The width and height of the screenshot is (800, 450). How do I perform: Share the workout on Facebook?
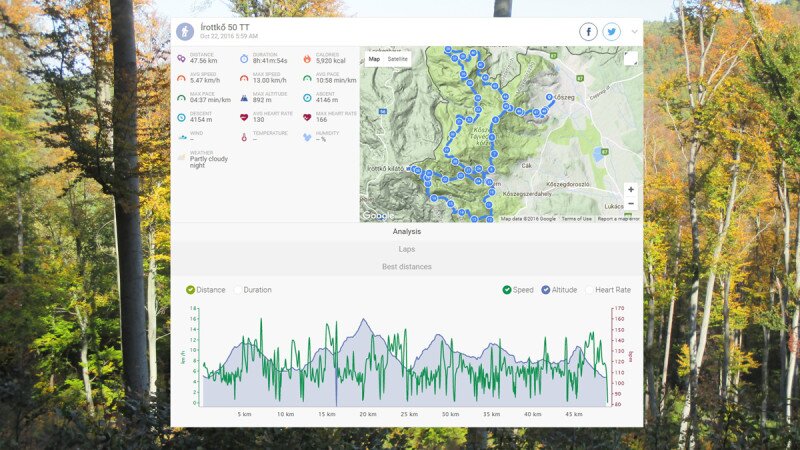(588, 32)
